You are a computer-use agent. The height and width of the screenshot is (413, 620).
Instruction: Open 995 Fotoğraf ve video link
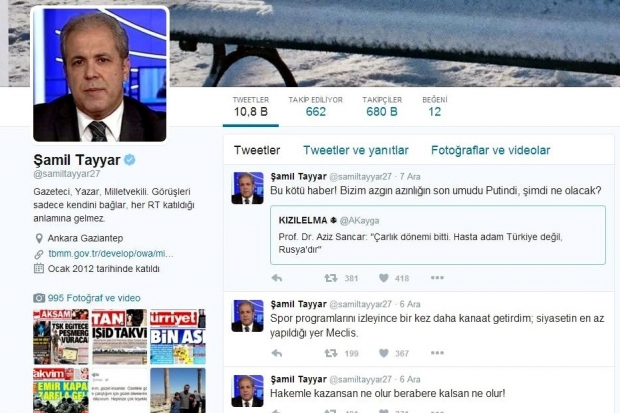(x=94, y=298)
